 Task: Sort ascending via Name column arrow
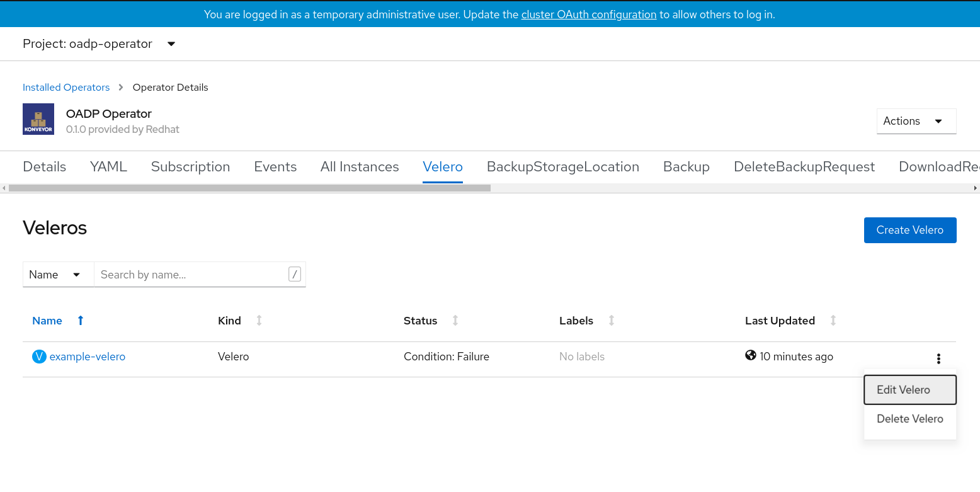coord(80,320)
